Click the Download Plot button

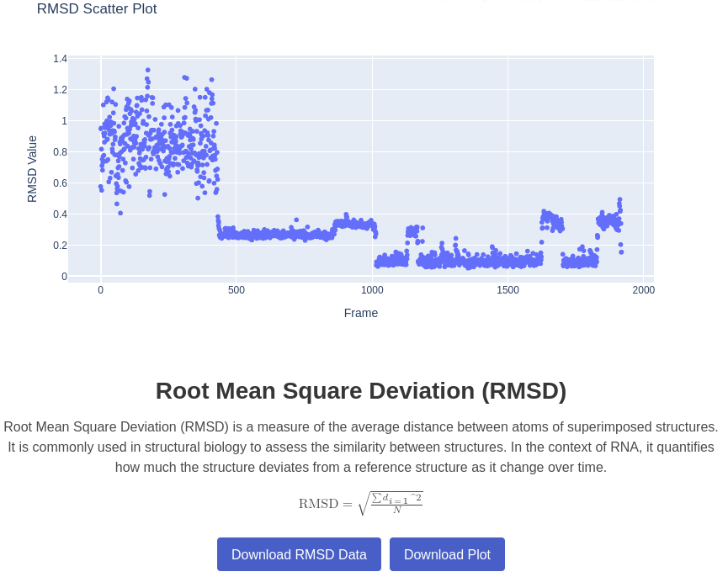click(447, 554)
